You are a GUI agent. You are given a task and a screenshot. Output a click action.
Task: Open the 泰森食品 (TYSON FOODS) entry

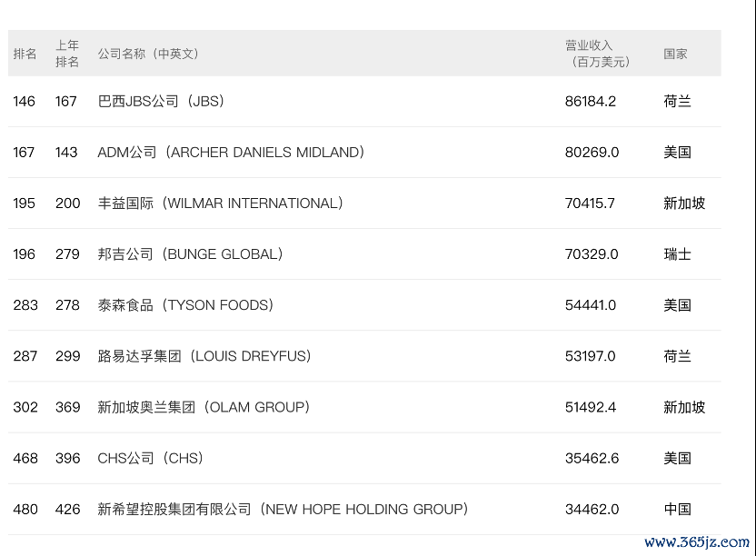[185, 305]
